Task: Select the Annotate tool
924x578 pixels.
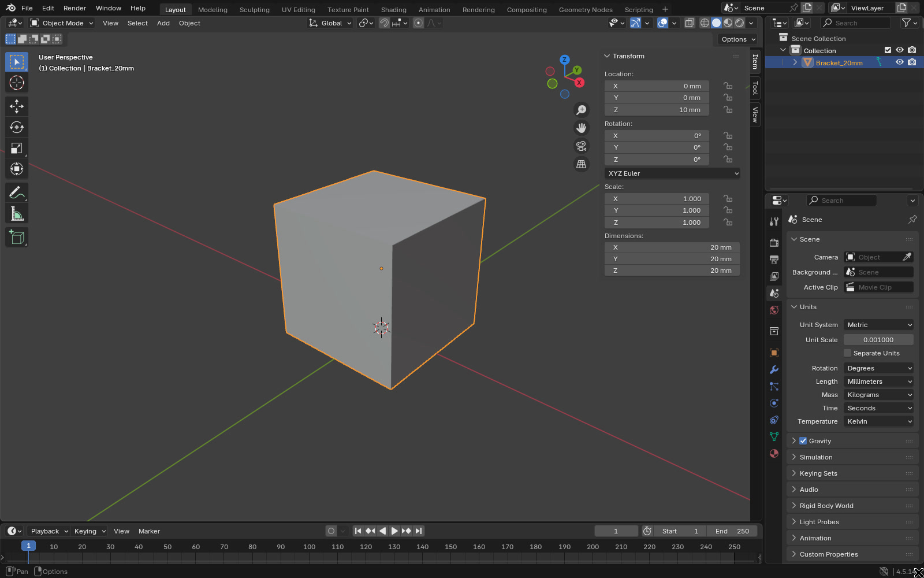Action: pos(17,192)
